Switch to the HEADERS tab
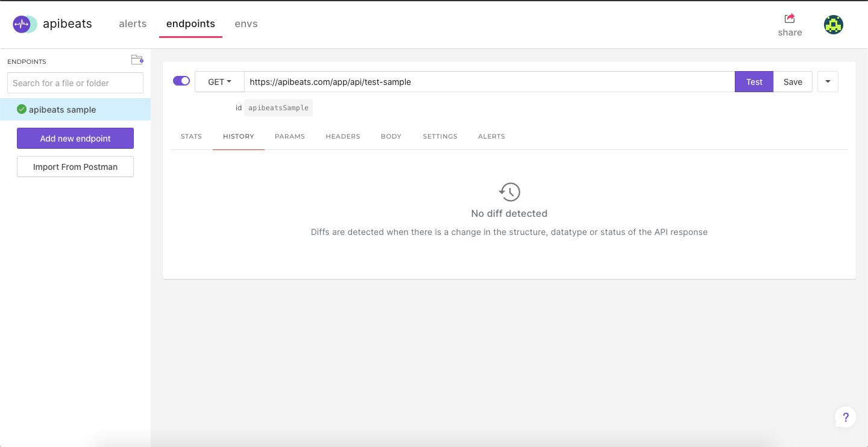The height and width of the screenshot is (447, 868). [x=343, y=137]
